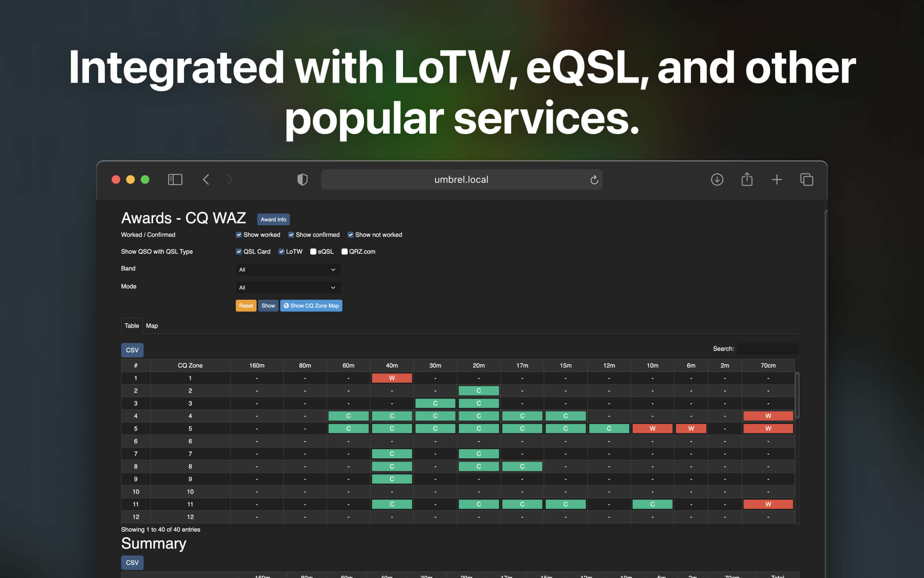Click the Show CQ Zone Map button
This screenshot has width=924, height=578.
tap(311, 305)
